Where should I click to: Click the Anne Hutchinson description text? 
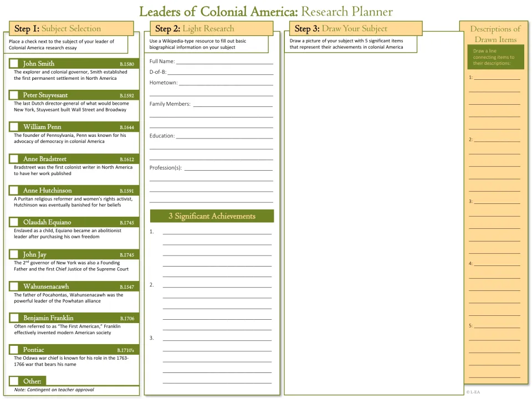pyautogui.click(x=73, y=202)
